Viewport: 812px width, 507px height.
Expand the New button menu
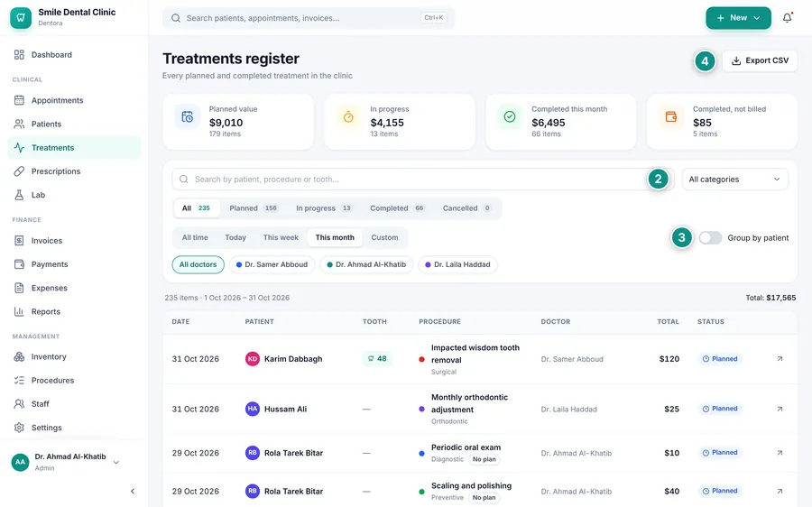tap(738, 18)
